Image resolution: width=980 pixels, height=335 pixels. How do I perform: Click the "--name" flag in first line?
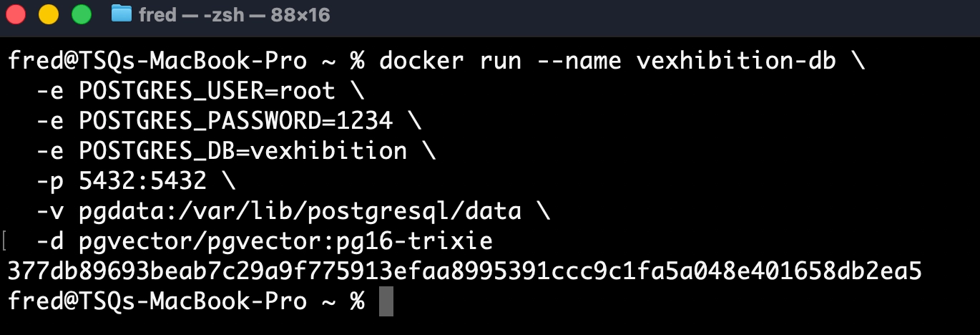572,61
